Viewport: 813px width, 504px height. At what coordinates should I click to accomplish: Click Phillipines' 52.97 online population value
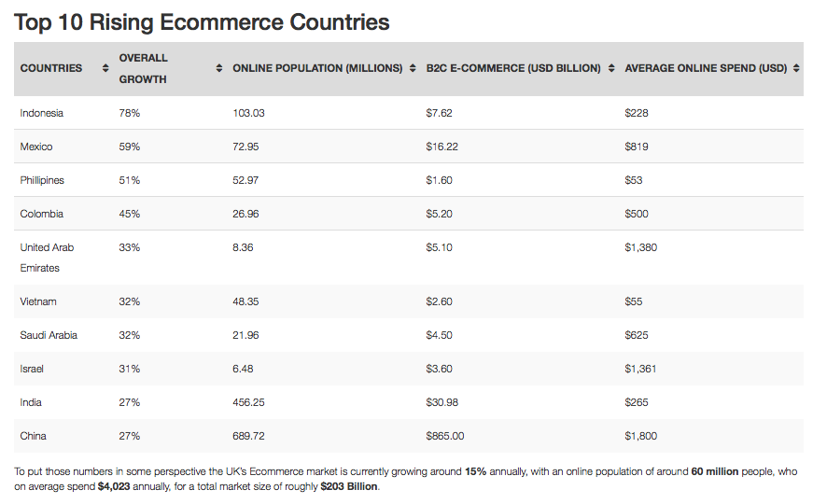pyautogui.click(x=245, y=180)
